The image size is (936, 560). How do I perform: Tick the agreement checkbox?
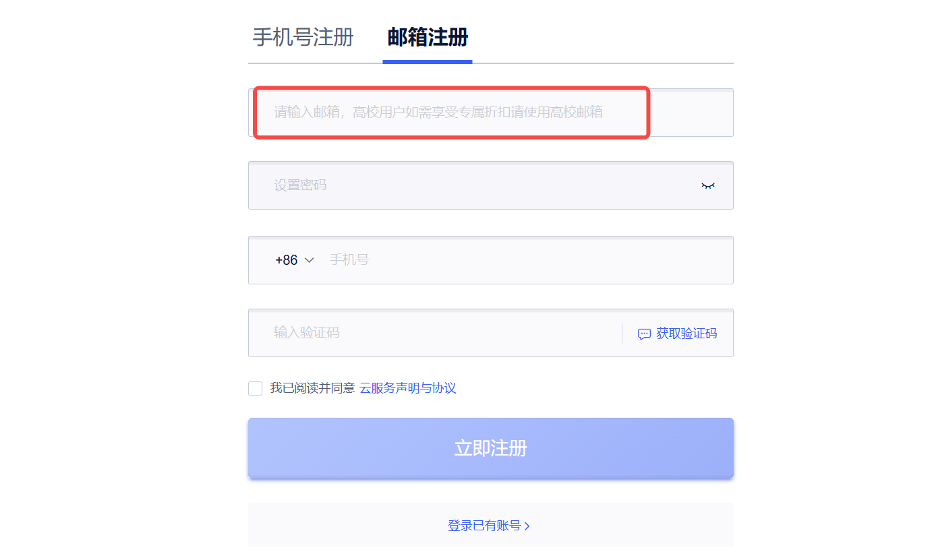click(255, 388)
